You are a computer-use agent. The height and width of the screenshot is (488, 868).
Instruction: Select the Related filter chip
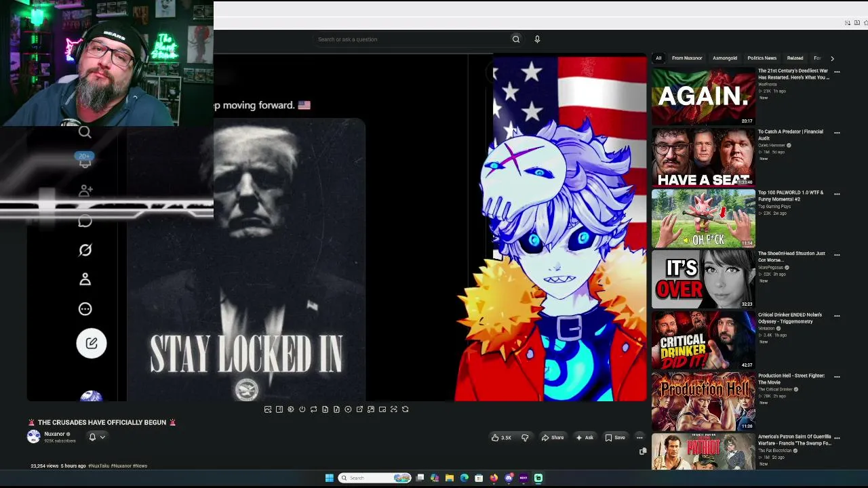click(795, 58)
